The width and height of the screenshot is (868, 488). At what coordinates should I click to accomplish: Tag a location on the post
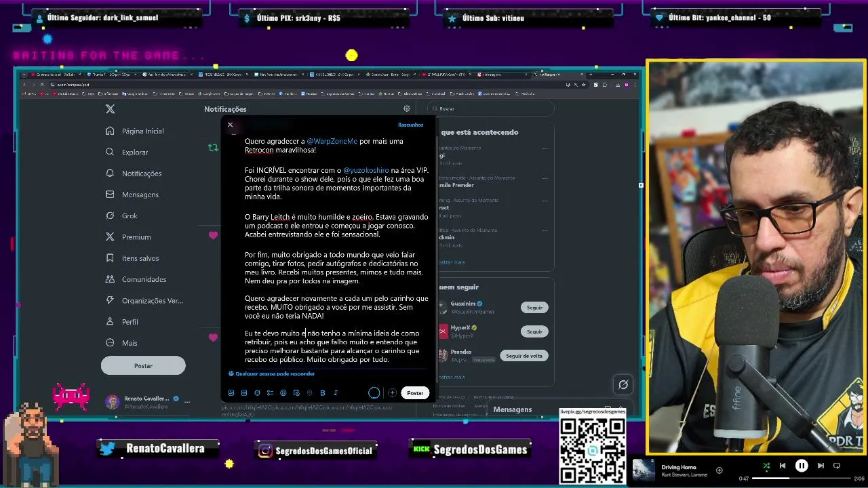[309, 393]
